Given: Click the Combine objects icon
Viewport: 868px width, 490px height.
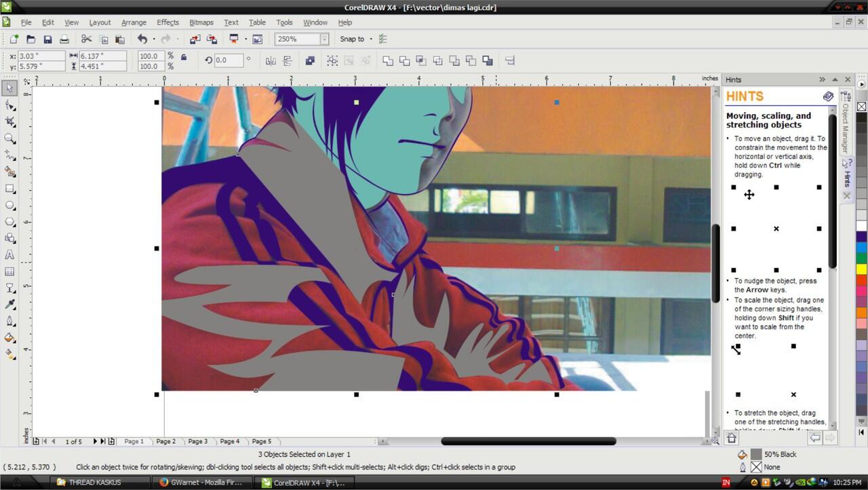Looking at the screenshot, I should (x=310, y=60).
